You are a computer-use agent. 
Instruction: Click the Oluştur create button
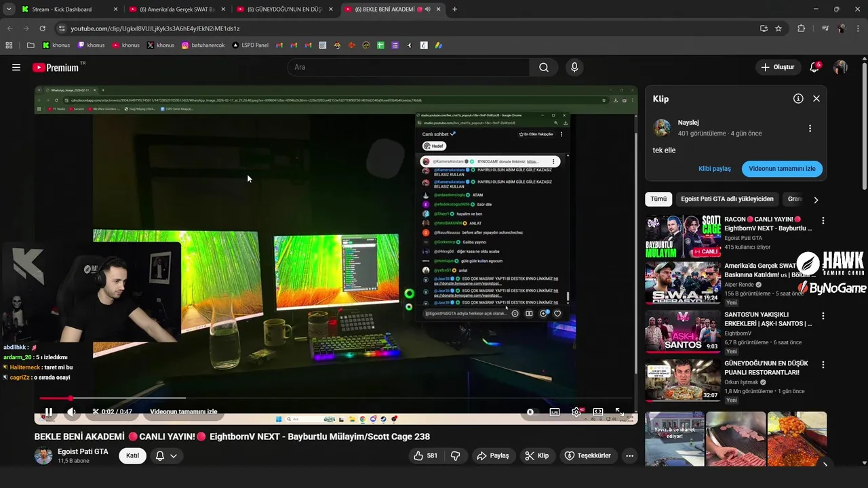pyautogui.click(x=777, y=67)
